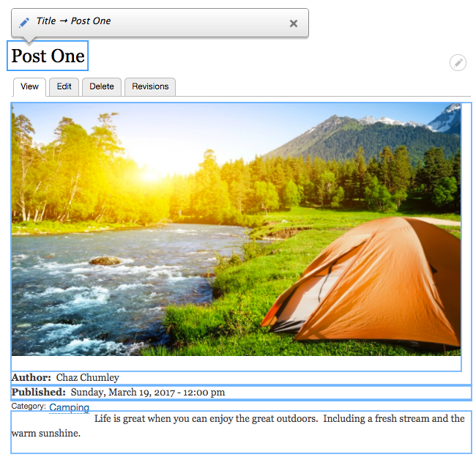Close the Title quick edit toolbar
This screenshot has width=476, height=460.
(x=293, y=23)
